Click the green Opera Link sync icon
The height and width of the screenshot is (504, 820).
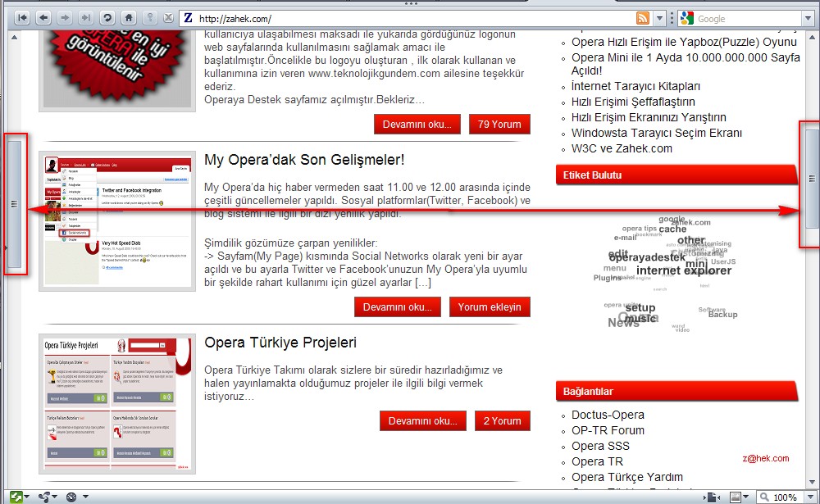click(x=16, y=497)
